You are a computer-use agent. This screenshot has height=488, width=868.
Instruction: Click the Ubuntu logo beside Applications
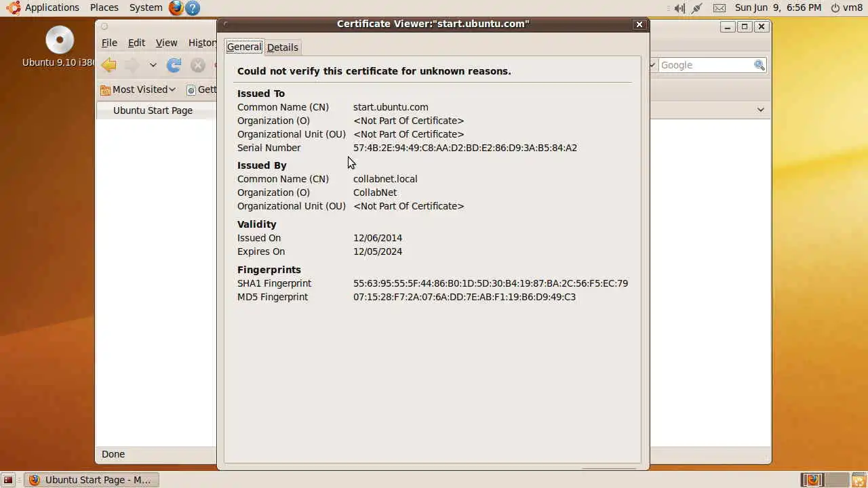[14, 7]
